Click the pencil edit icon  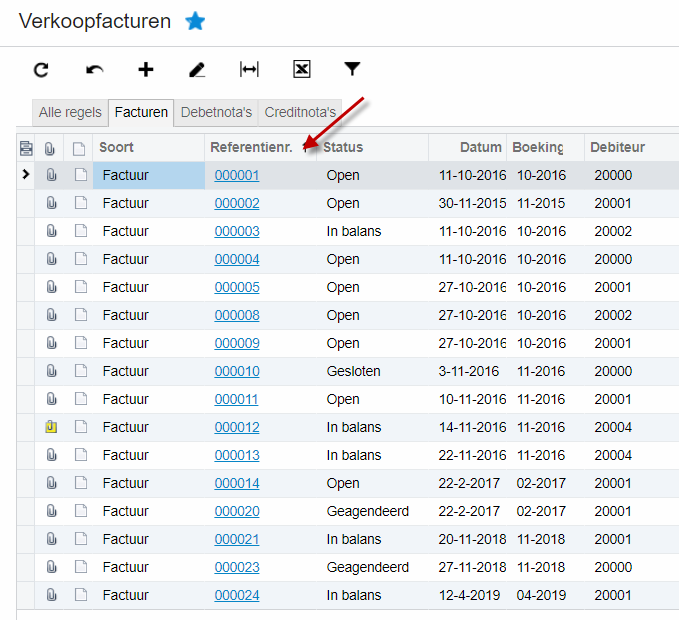click(x=197, y=69)
